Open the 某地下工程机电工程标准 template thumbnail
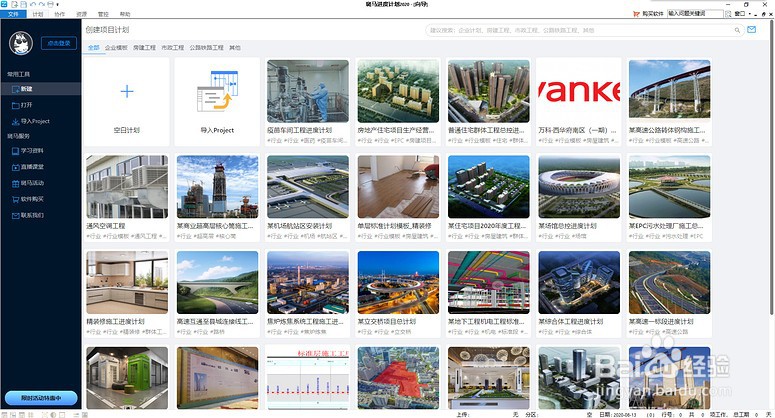This screenshot has width=775, height=418. [x=489, y=282]
